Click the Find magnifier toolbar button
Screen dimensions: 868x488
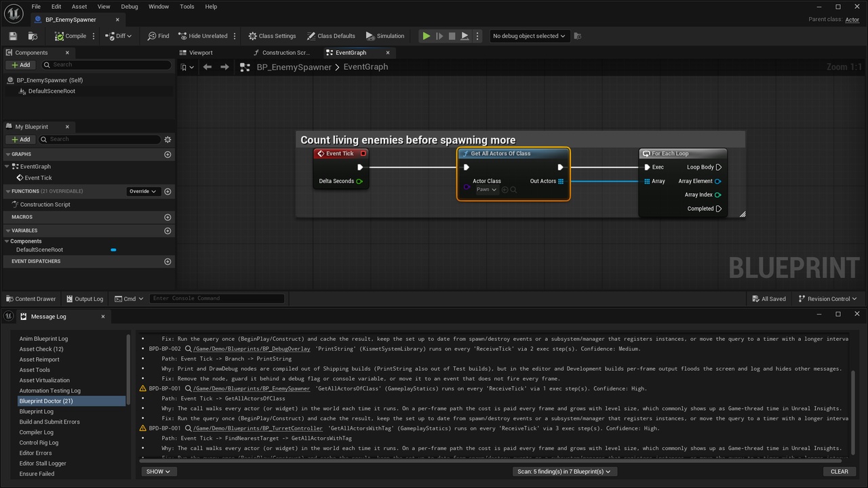point(159,36)
